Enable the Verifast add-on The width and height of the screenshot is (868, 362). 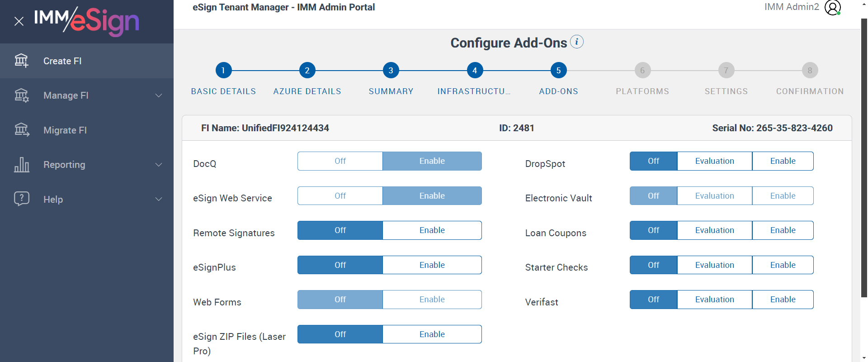[x=783, y=300]
